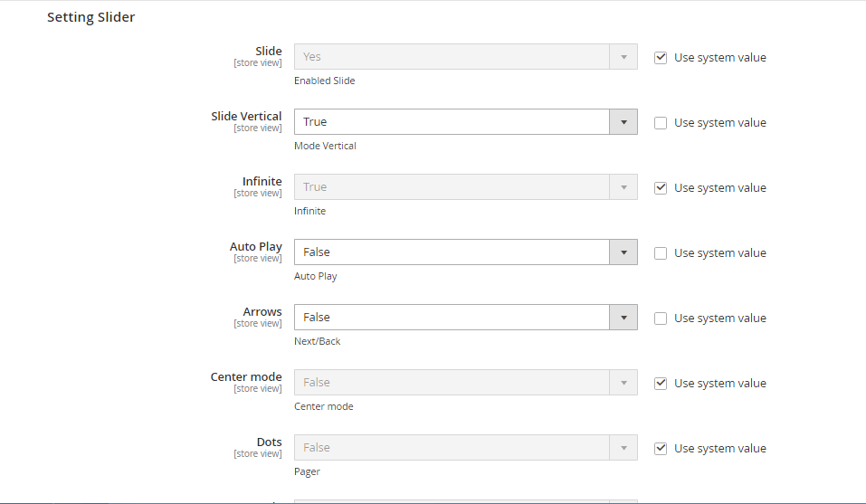The width and height of the screenshot is (866, 504).
Task: Click the disabled Slide dropdown showing Yes
Action: pos(465,57)
